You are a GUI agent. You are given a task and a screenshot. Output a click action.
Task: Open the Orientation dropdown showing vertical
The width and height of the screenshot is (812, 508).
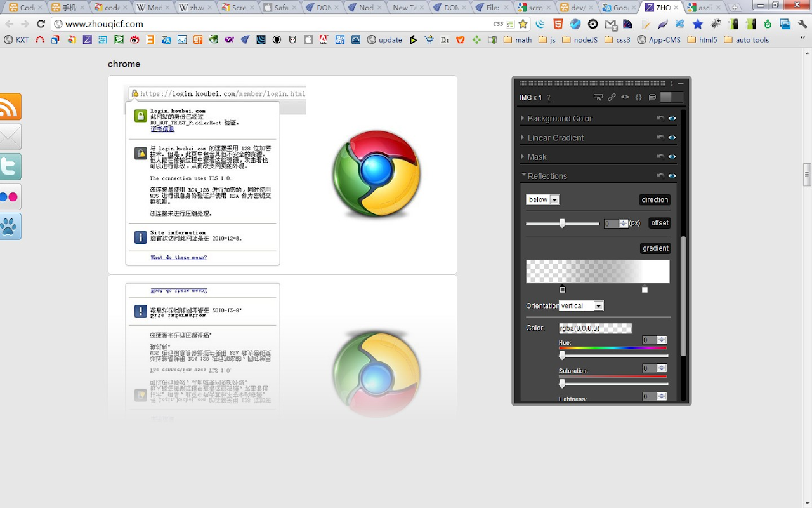click(x=581, y=305)
